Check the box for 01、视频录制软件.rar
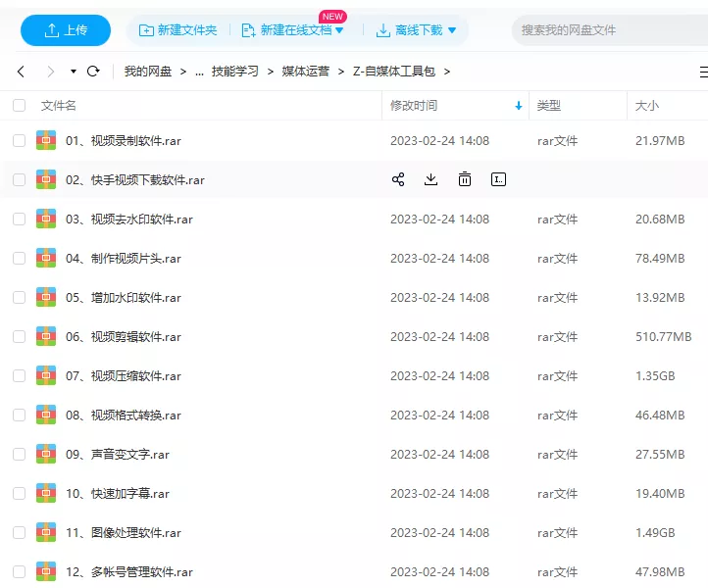708x588 pixels. pos(19,141)
